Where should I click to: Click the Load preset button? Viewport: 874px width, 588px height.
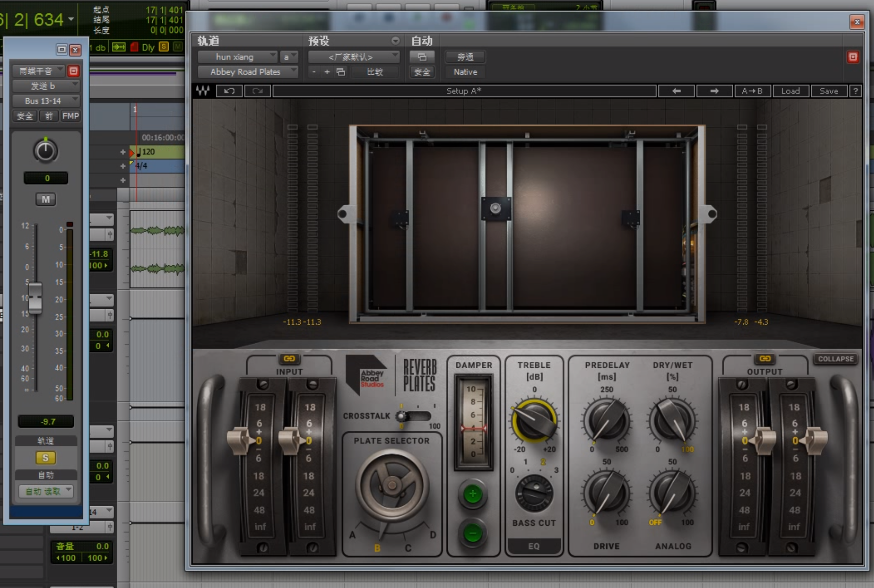click(790, 91)
